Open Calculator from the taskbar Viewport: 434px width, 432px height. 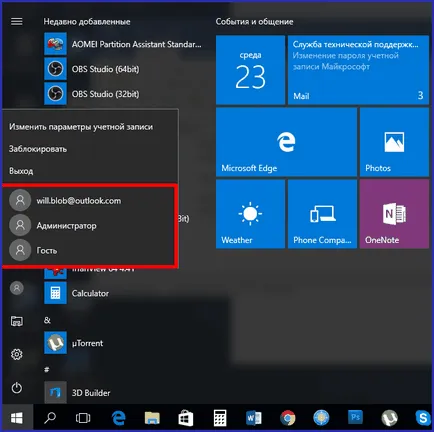(220, 418)
